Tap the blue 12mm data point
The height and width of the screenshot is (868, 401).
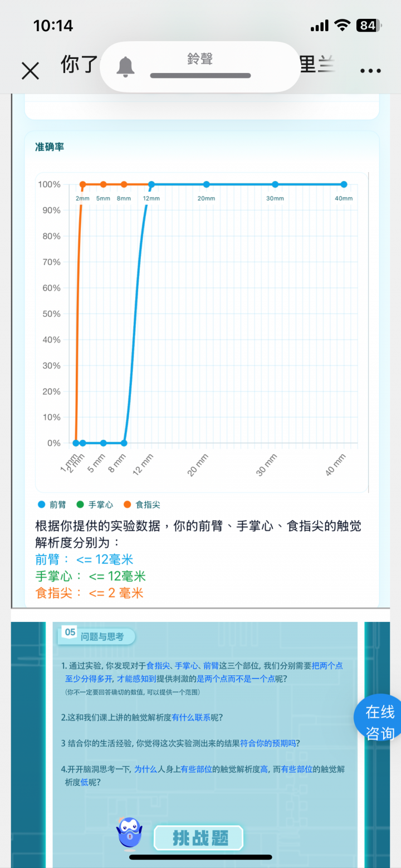151,184
